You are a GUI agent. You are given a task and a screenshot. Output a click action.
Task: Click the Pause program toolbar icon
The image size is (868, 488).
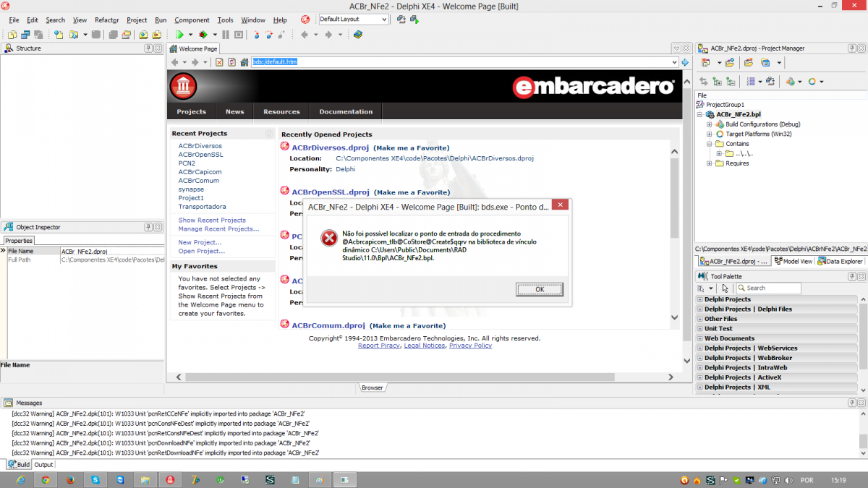pos(226,35)
